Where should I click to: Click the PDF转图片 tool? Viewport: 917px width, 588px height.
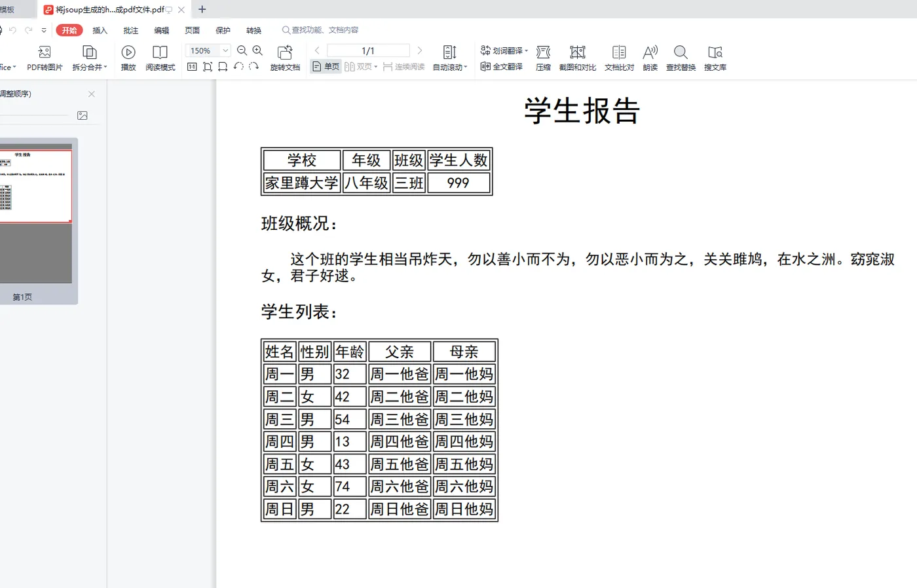pyautogui.click(x=45, y=58)
